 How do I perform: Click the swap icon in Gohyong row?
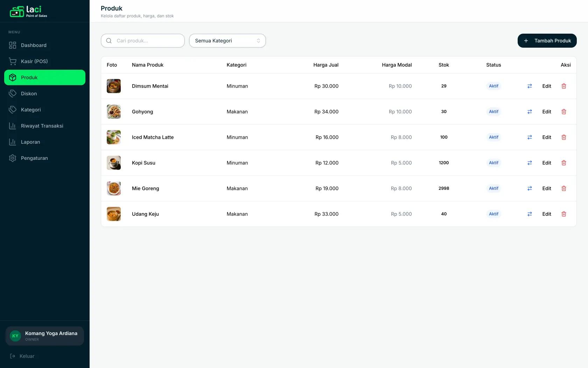(x=530, y=111)
